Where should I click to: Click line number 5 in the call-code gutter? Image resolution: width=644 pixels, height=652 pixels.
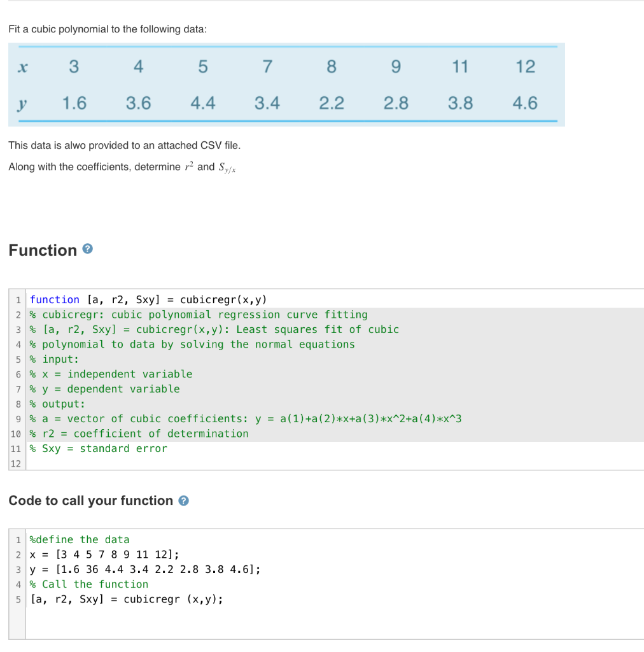pyautogui.click(x=18, y=599)
